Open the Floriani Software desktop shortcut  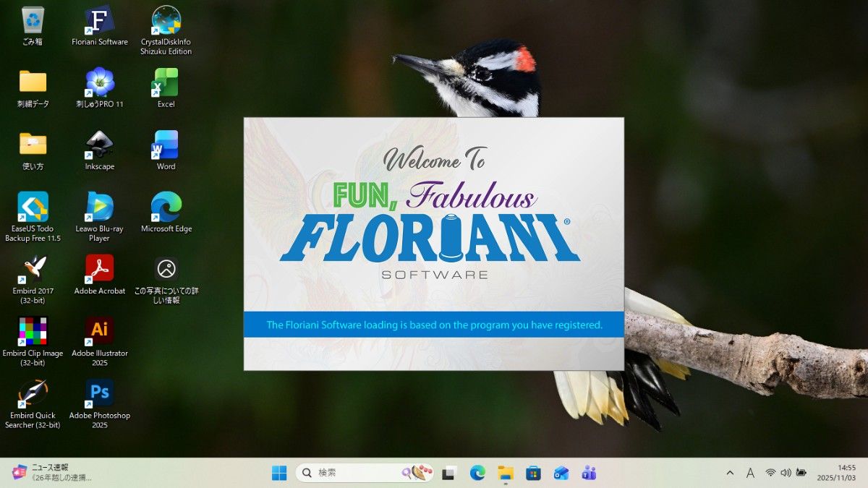click(x=100, y=20)
